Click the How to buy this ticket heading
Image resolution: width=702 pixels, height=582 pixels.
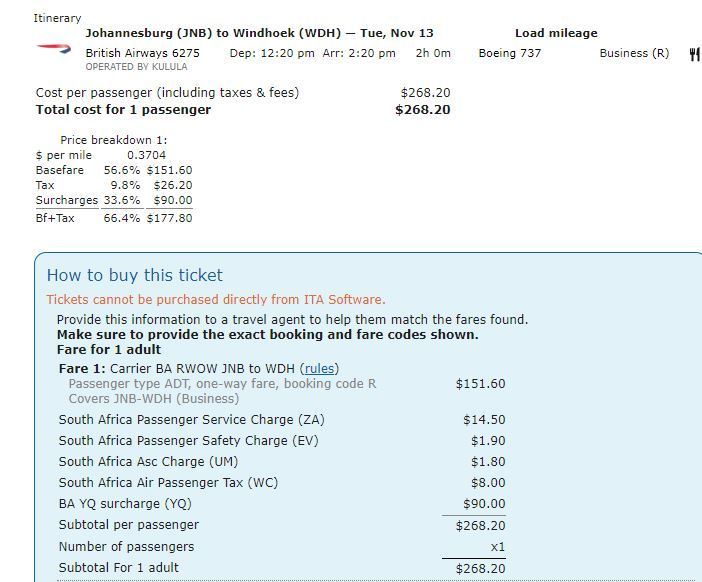135,275
